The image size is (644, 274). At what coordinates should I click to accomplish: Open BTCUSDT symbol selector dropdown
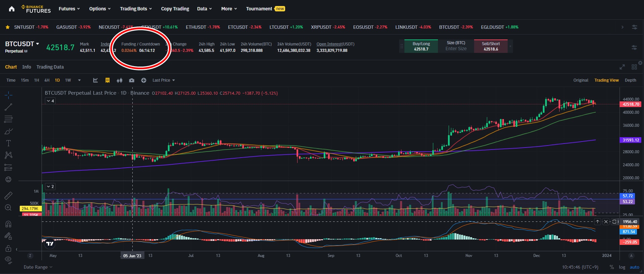(x=22, y=44)
